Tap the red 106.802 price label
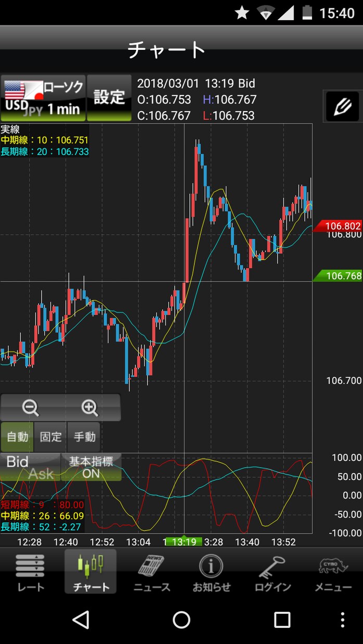Viewport: 363px width, 644px height. pyautogui.click(x=338, y=226)
